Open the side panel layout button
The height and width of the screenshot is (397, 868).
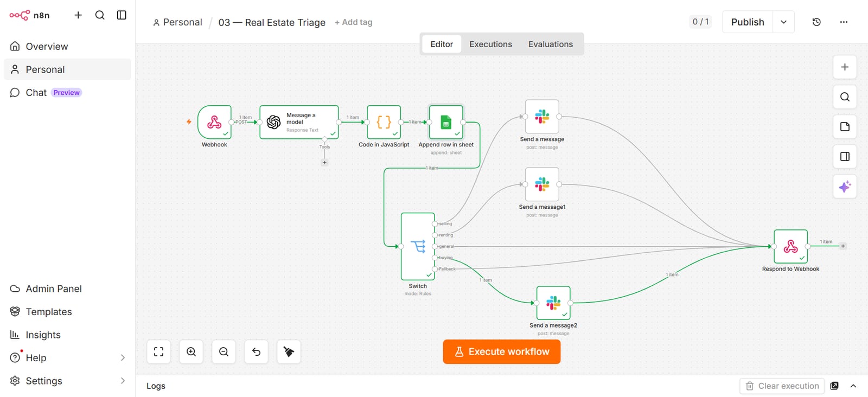coord(845,157)
